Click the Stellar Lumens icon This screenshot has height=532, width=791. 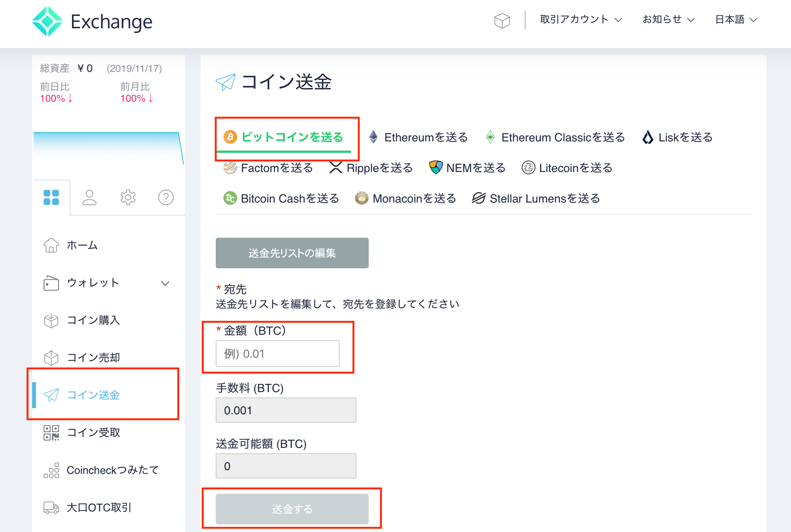479,198
